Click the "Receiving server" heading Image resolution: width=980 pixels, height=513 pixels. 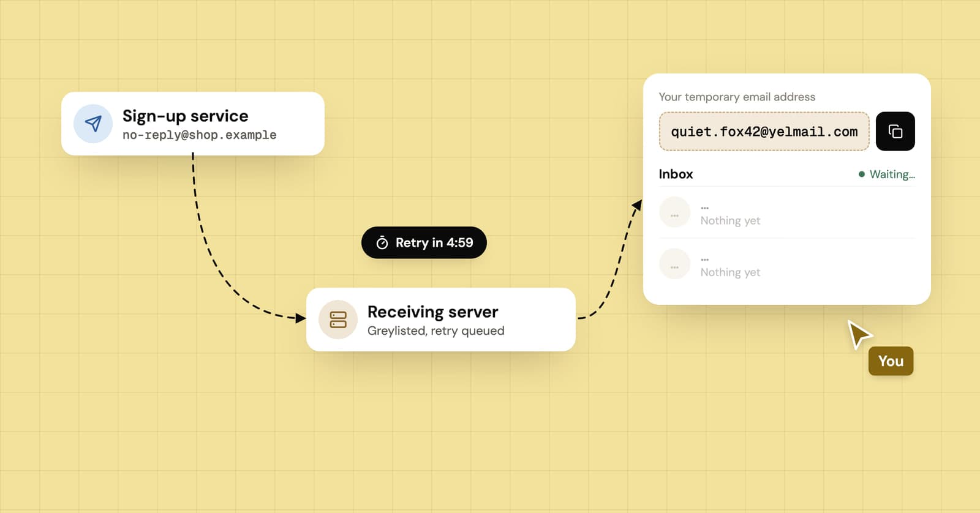pos(433,312)
